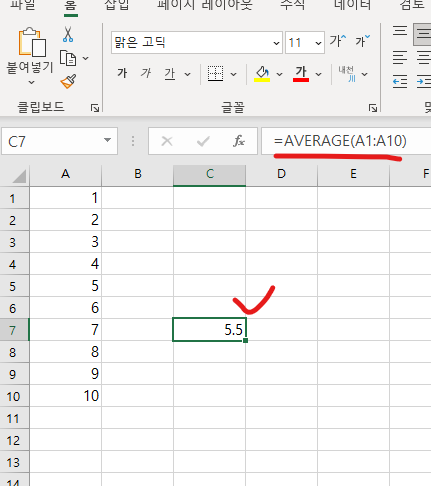This screenshot has height=486, width=431.
Task: Click cell A5 containing 5
Action: point(66,286)
